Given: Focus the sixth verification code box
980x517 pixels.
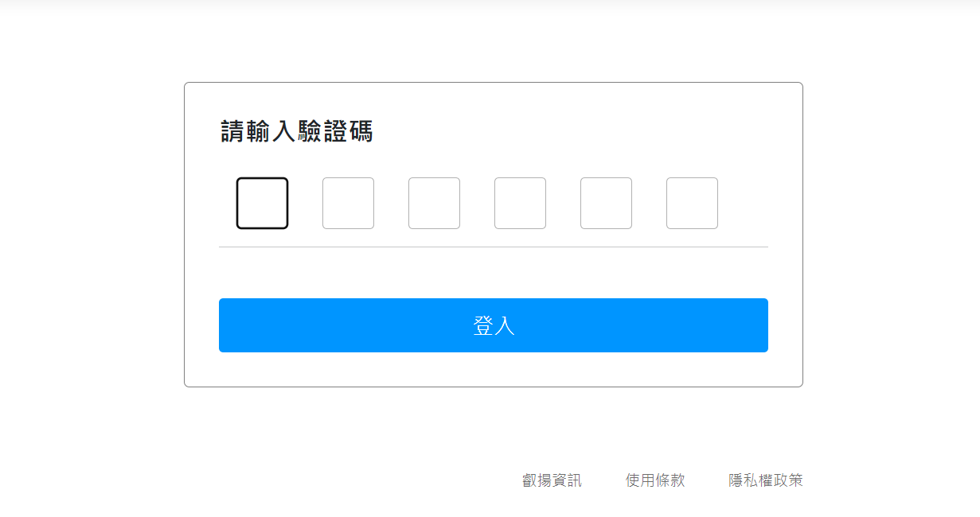Looking at the screenshot, I should pyautogui.click(x=692, y=203).
